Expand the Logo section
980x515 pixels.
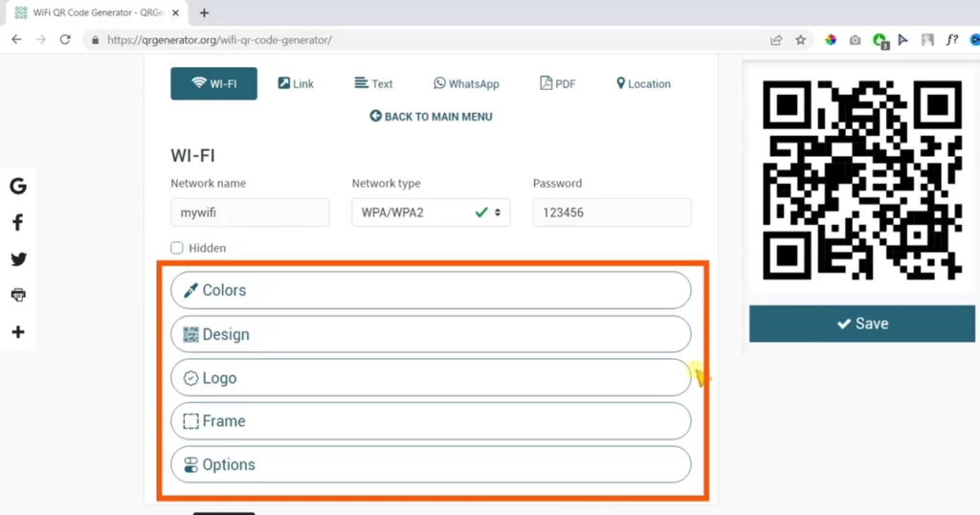(x=431, y=377)
